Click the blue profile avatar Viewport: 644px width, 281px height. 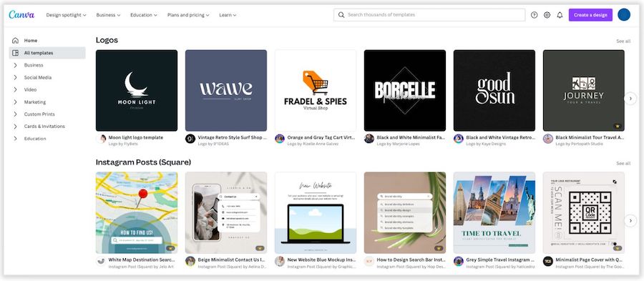[x=623, y=15]
